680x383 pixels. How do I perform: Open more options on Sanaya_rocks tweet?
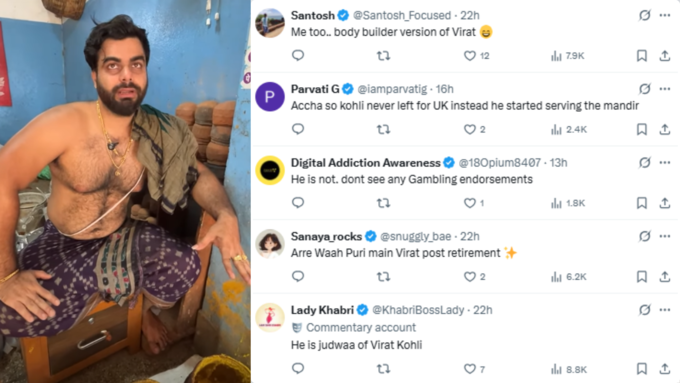665,236
